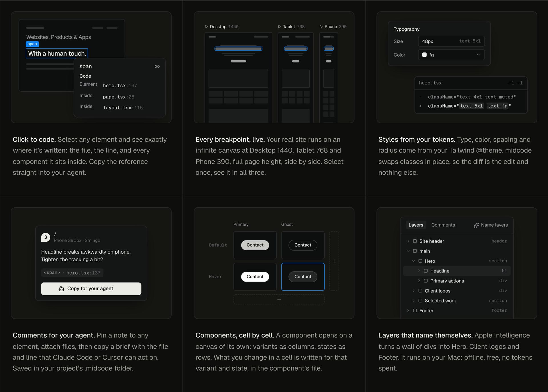Click the play triangle beside Tablet 768
Viewport: 548px width, 392px height.
(x=279, y=27)
